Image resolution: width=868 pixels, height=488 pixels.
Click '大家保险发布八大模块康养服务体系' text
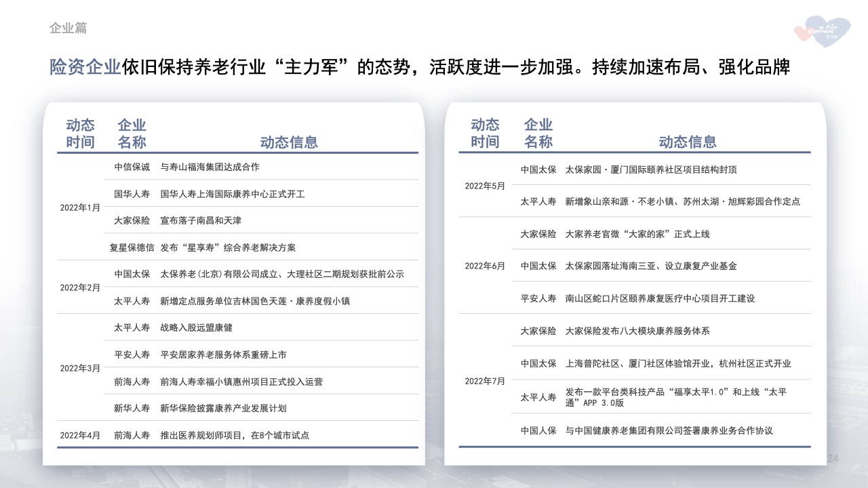tap(637, 331)
